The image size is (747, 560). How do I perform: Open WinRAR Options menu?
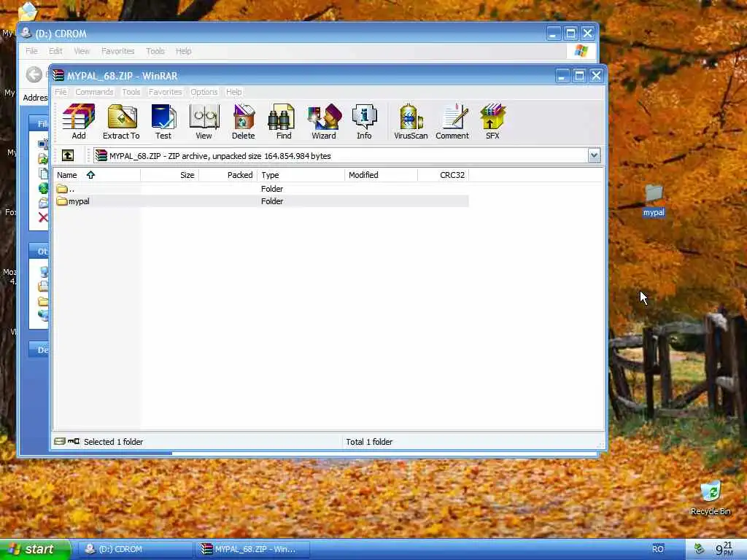click(204, 92)
